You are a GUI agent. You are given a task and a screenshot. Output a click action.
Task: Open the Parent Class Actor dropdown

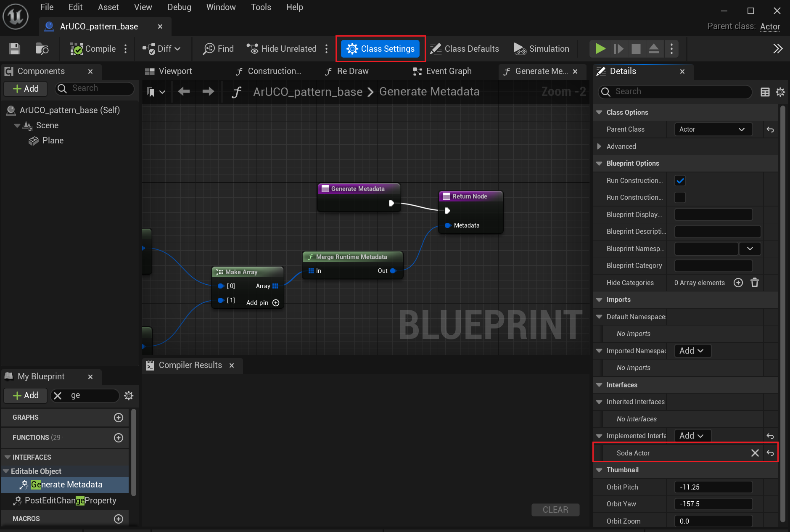(713, 130)
